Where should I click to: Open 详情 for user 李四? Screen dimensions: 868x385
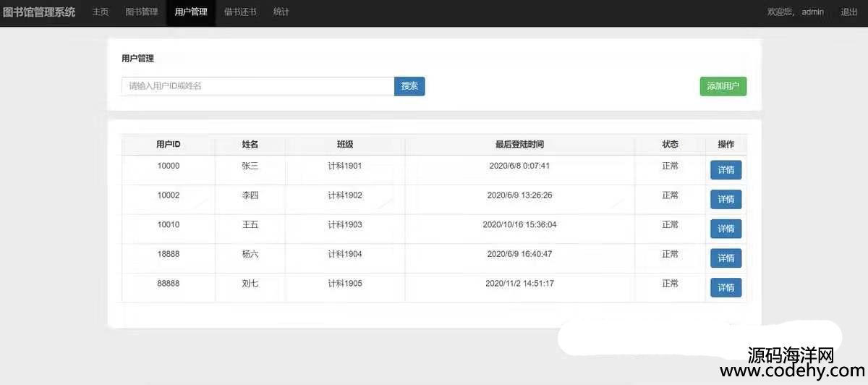[726, 199]
